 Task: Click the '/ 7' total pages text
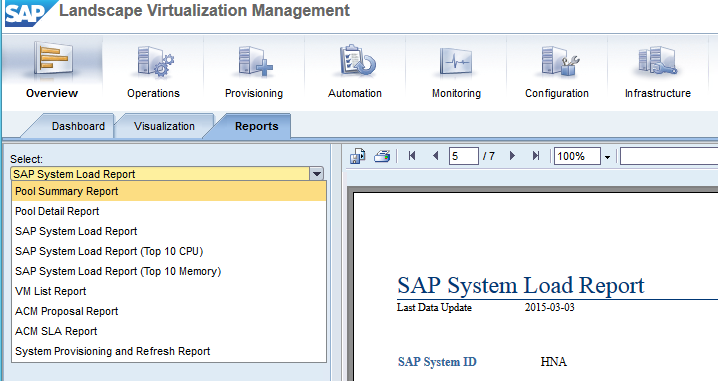[489, 156]
